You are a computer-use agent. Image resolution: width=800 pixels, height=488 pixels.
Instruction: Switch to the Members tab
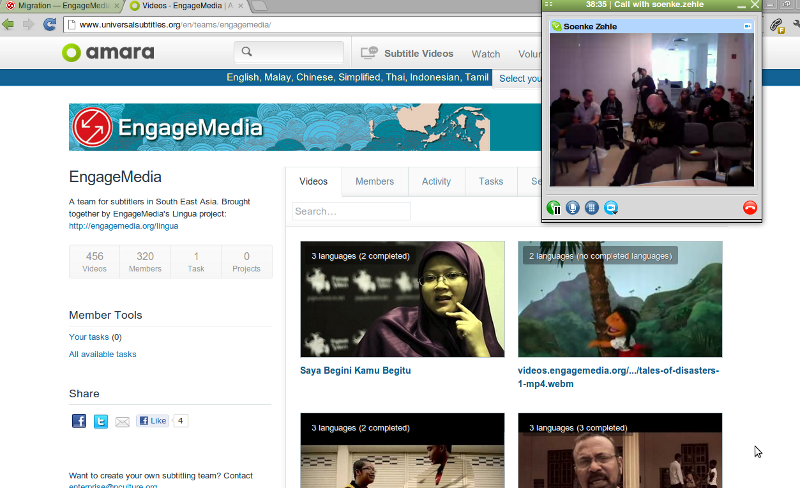pos(375,181)
